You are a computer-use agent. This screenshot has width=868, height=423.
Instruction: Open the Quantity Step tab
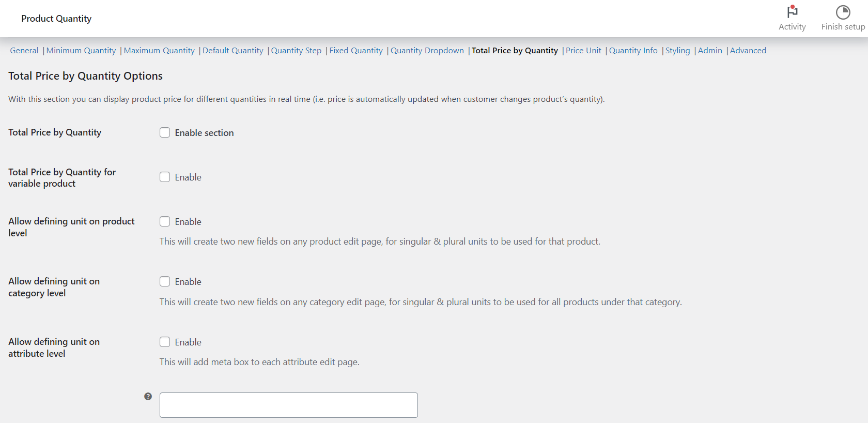pos(296,50)
